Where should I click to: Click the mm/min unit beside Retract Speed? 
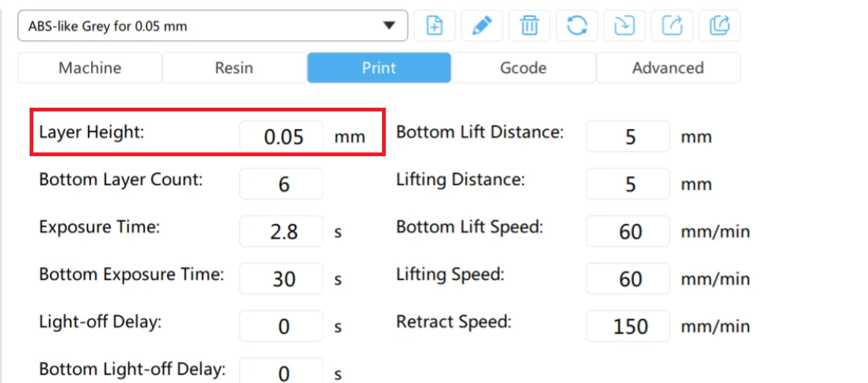(715, 327)
